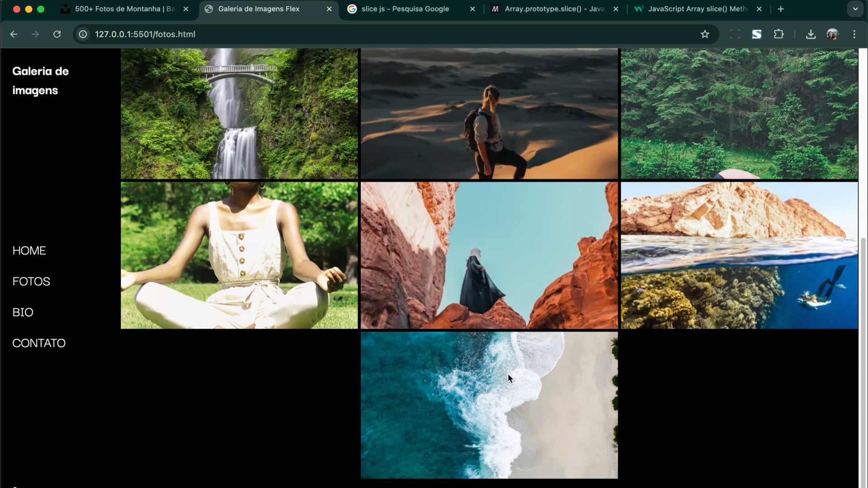Open the BIO navigation link
This screenshot has width=868, height=488.
coord(23,312)
